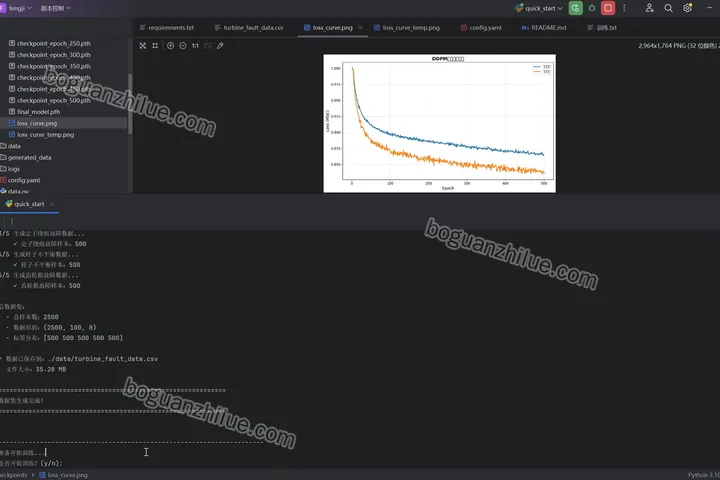Set image zoom to actual size 1:1
Image resolution: width=720 pixels, height=480 pixels.
195,45
